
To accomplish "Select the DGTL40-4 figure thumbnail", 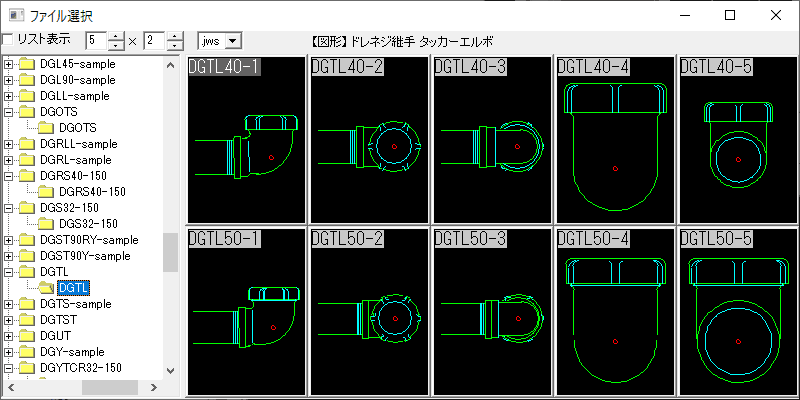I will point(615,140).
